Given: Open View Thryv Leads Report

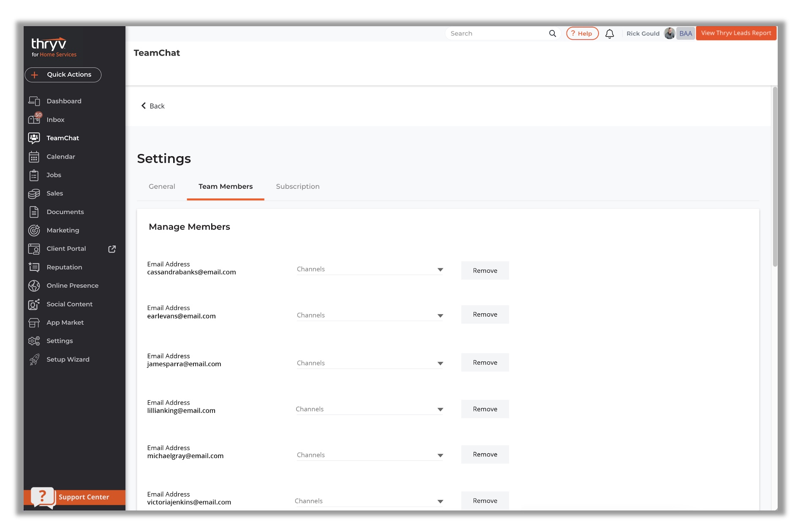Looking at the screenshot, I should point(736,33).
